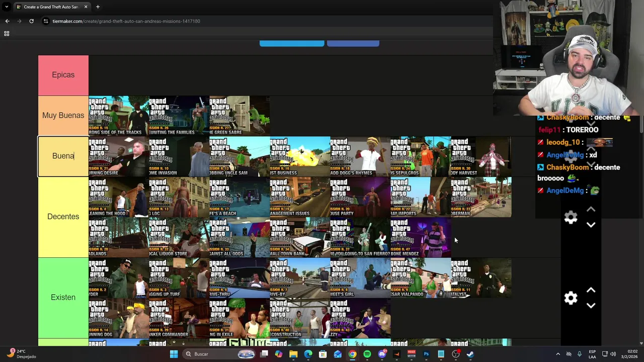Image resolution: width=644 pixels, height=362 pixels.
Task: Select the Burning Desire mission image
Action: point(119,156)
